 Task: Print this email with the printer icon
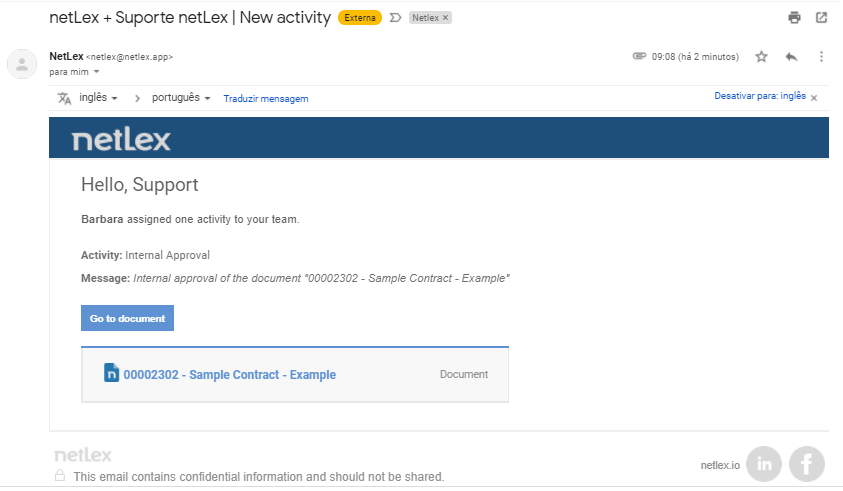click(794, 18)
